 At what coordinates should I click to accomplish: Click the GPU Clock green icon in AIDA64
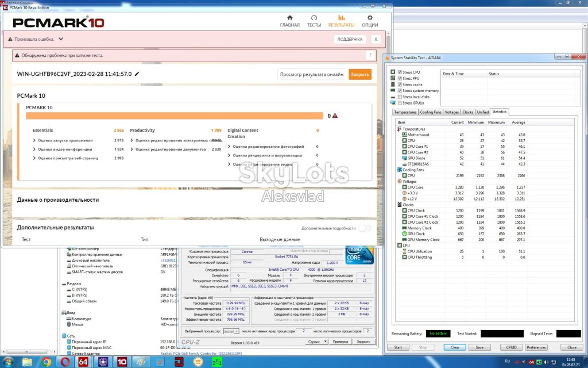tap(404, 233)
